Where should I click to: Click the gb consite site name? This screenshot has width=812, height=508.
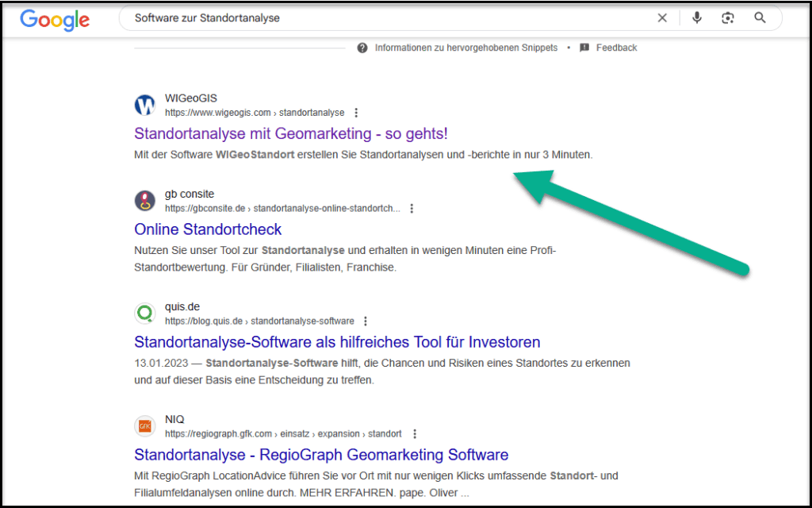pyautogui.click(x=190, y=194)
